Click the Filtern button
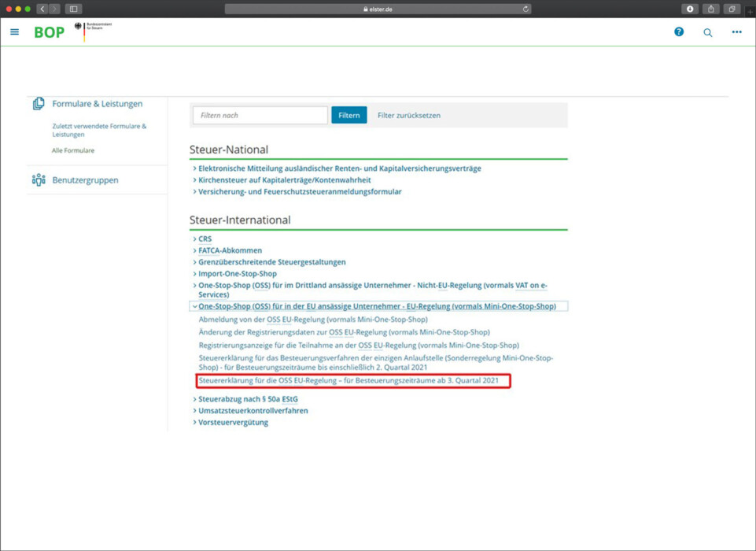The height and width of the screenshot is (551, 756). pyautogui.click(x=348, y=115)
